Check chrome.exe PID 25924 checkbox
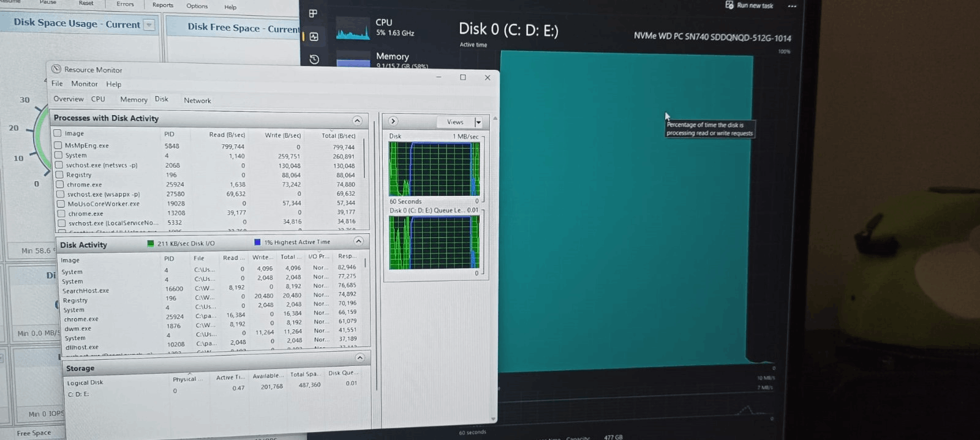 coord(60,184)
